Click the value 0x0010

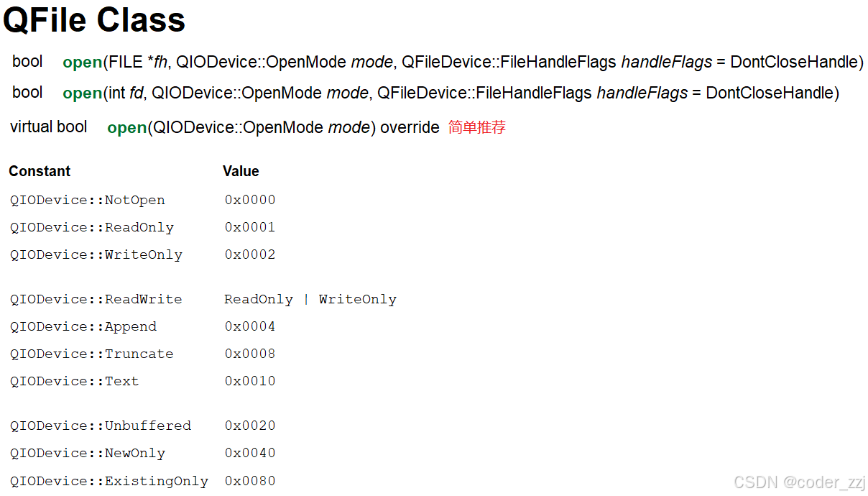pos(250,381)
